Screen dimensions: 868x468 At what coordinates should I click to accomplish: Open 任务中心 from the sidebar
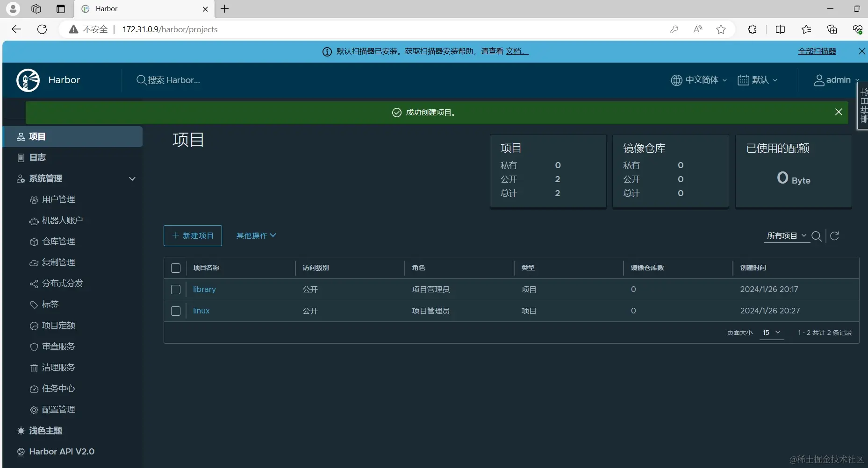[x=58, y=389]
